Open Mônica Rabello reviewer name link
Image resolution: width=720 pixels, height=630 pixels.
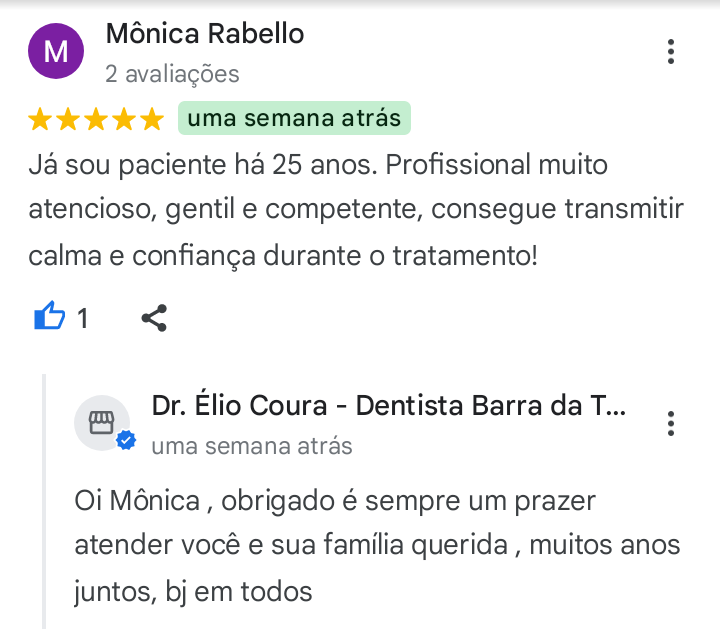(205, 34)
